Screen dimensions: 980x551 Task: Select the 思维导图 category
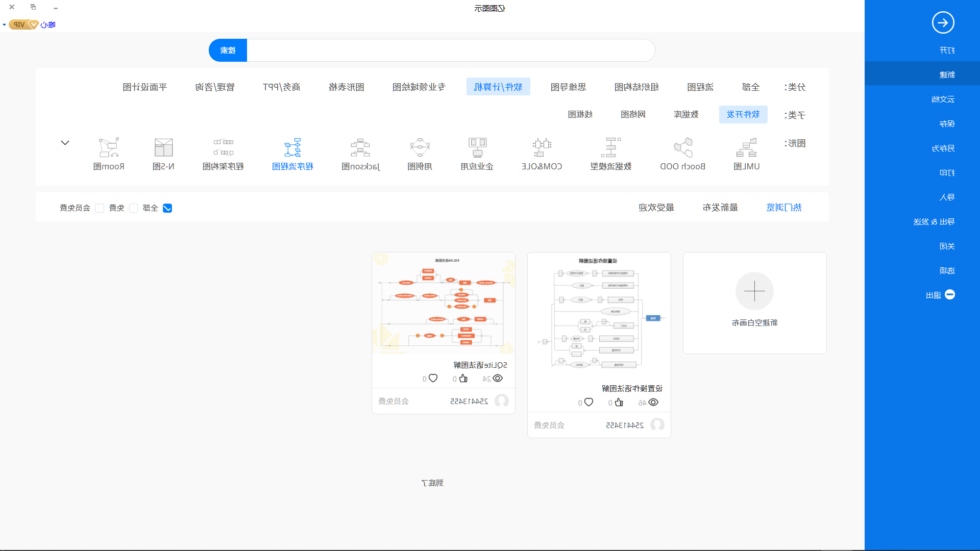tap(568, 87)
